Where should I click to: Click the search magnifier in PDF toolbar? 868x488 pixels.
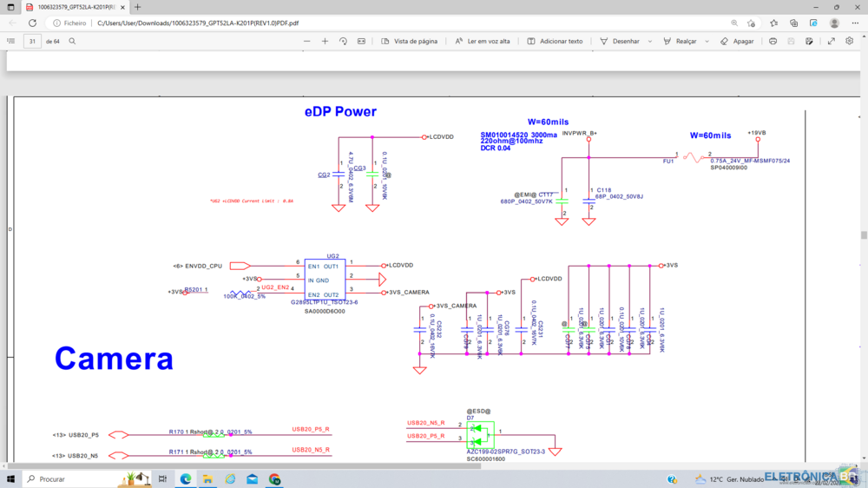pyautogui.click(x=72, y=41)
